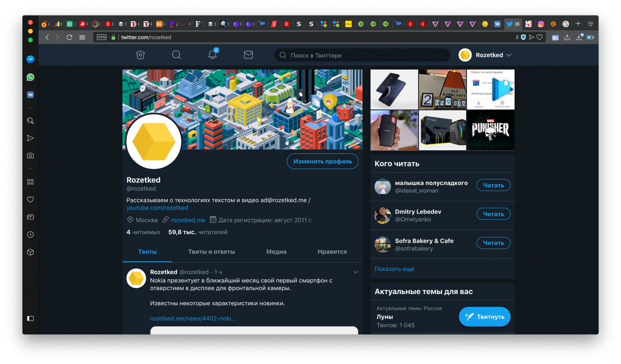Open rozetked.me website link

point(188,220)
